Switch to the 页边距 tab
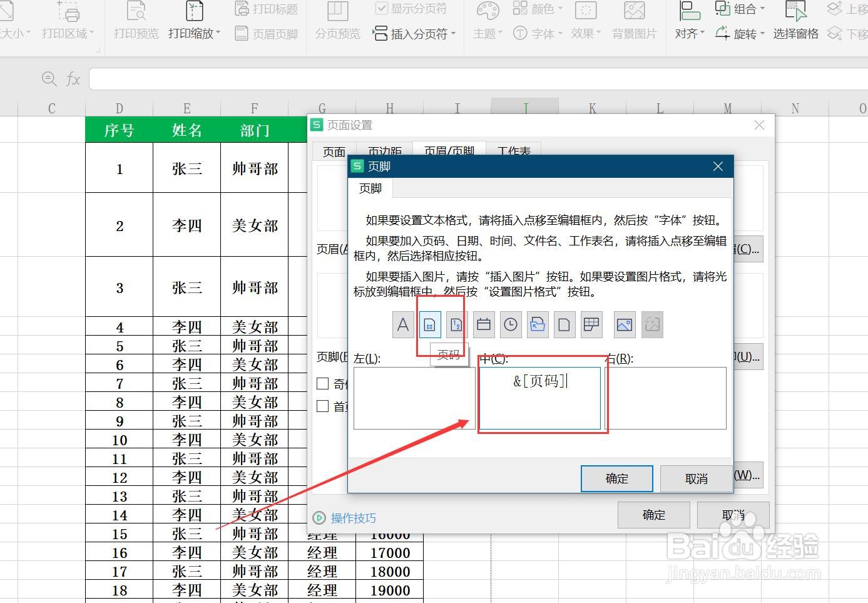The image size is (868, 603). [x=384, y=150]
